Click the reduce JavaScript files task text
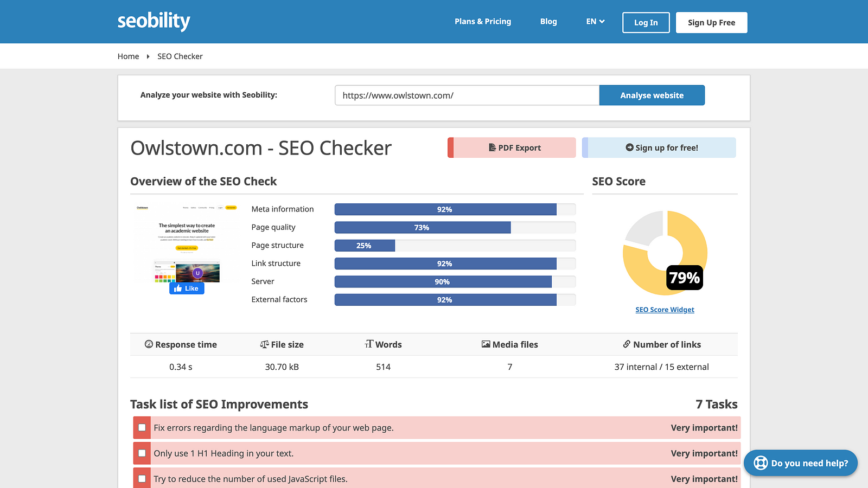This screenshot has height=488, width=868. pyautogui.click(x=251, y=479)
